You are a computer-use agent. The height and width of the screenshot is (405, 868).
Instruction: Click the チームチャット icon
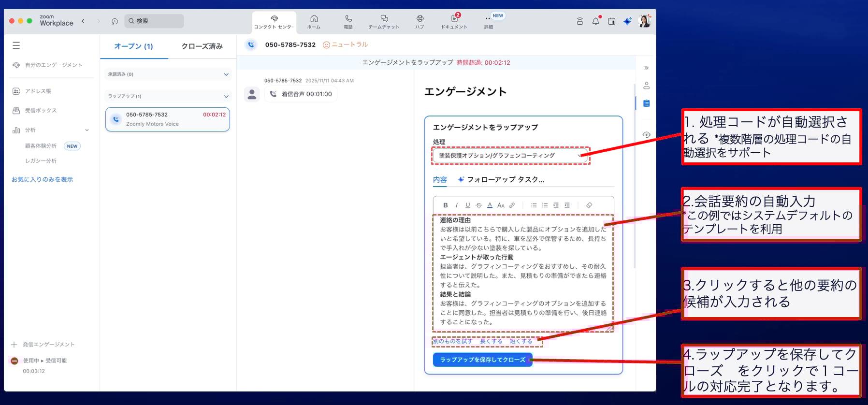tap(384, 21)
